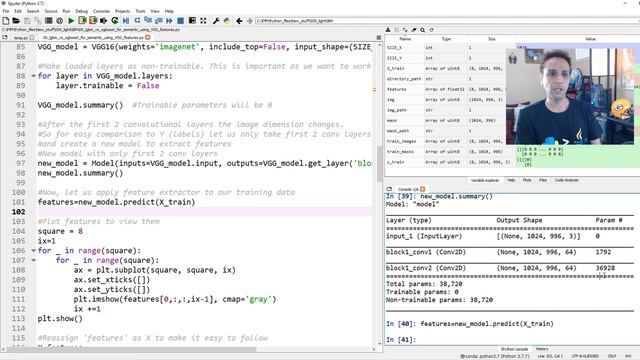
Task: Run cell and advance icon
Action: pyautogui.click(x=93, y=20)
